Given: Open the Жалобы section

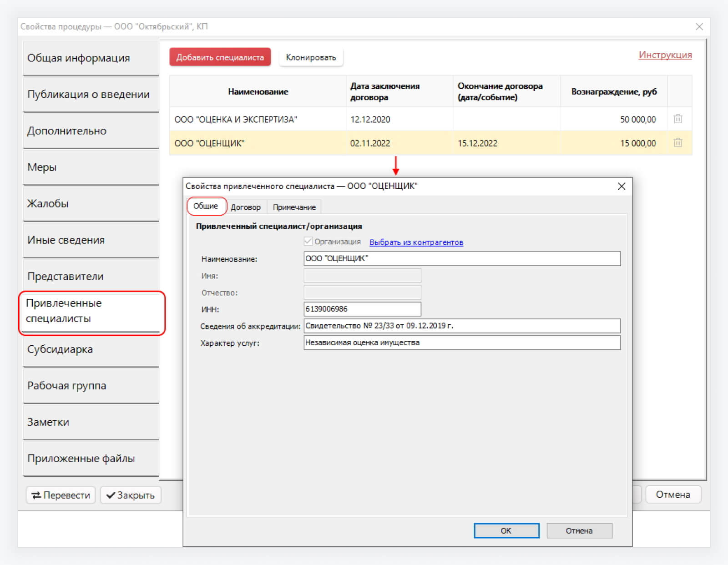Looking at the screenshot, I should click(91, 204).
